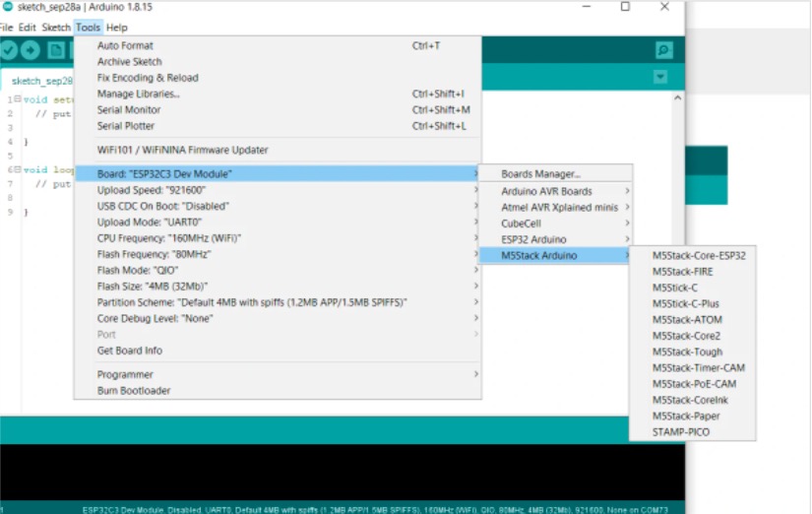This screenshot has width=812, height=514.
Task: Select M5Stack-ATOM board
Action: [x=692, y=320]
